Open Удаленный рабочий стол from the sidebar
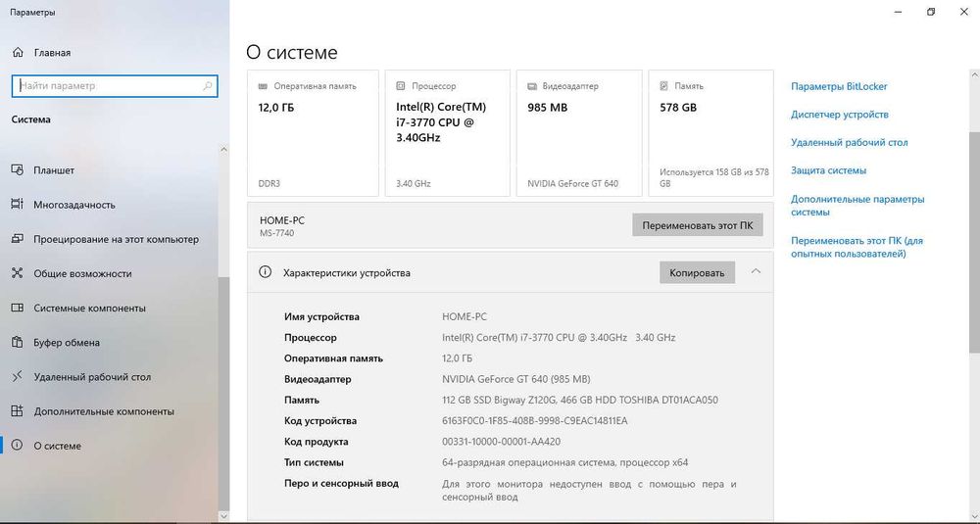 click(110, 377)
